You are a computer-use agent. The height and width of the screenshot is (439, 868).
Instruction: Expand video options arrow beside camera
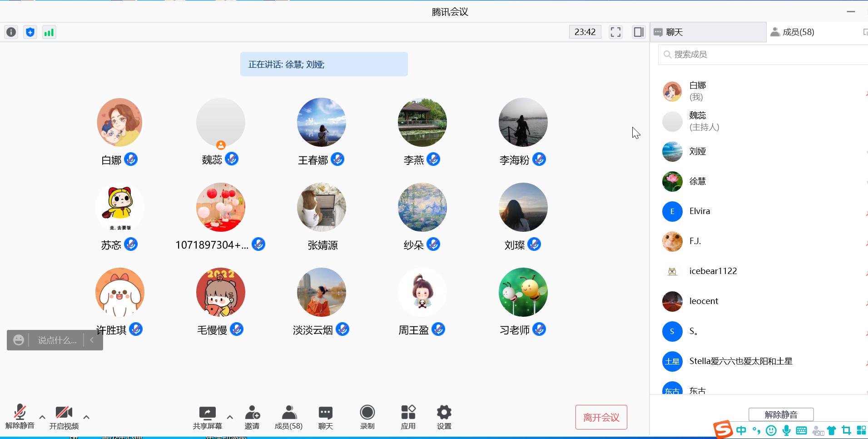[86, 417]
